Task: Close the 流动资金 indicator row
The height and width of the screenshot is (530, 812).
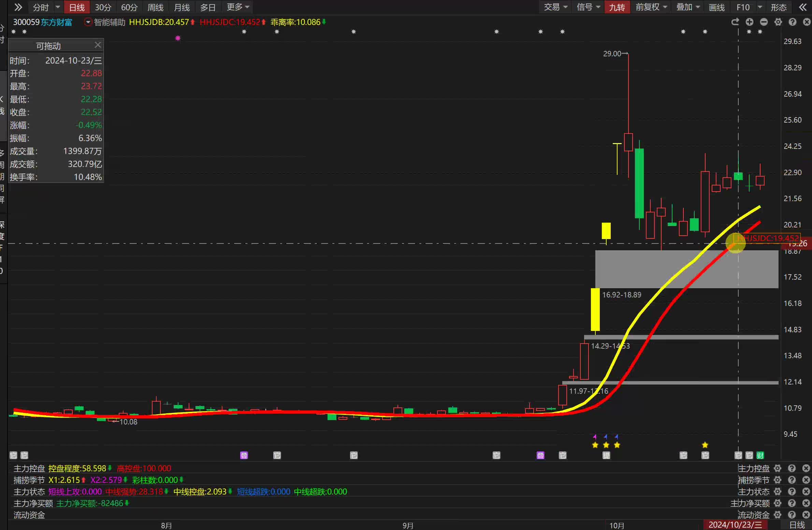Action: (x=806, y=515)
